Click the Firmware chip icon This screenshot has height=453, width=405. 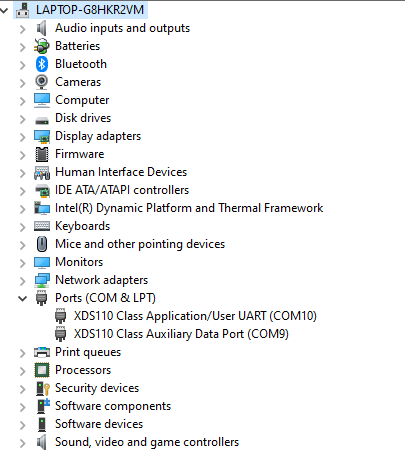42,154
